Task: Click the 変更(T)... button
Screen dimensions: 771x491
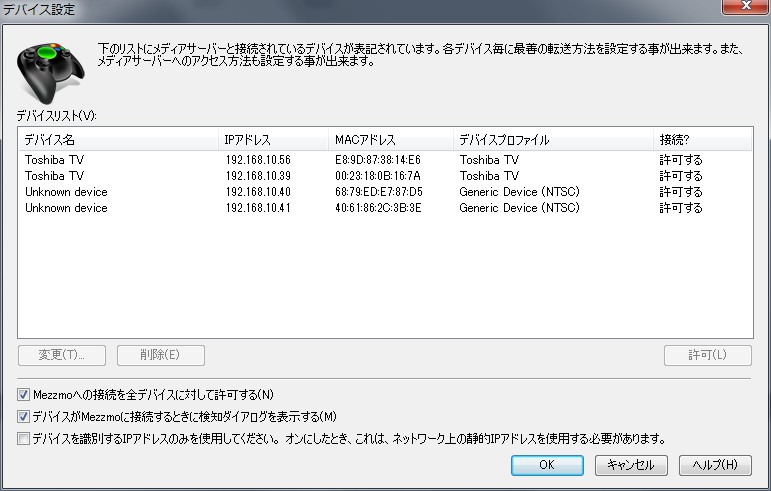Action: [x=62, y=355]
